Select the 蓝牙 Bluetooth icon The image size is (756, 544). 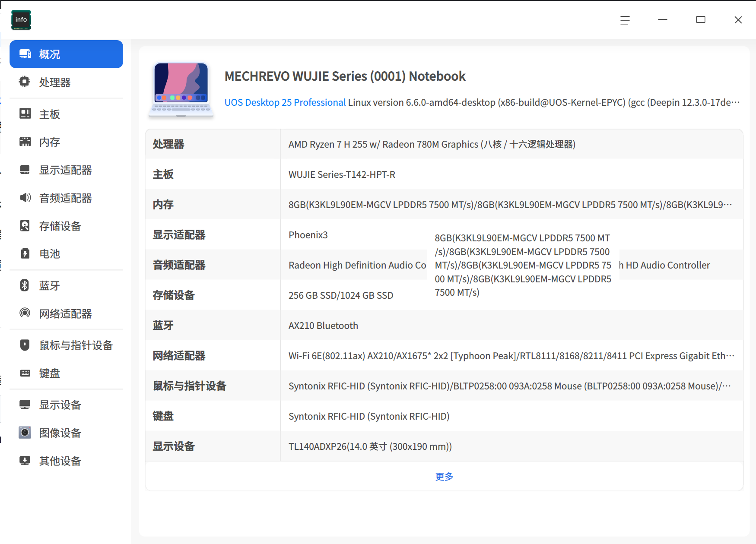coord(25,285)
